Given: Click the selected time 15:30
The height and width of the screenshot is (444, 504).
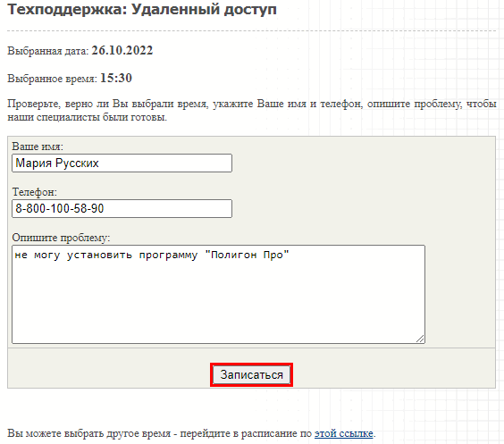Looking at the screenshot, I should point(116,78).
